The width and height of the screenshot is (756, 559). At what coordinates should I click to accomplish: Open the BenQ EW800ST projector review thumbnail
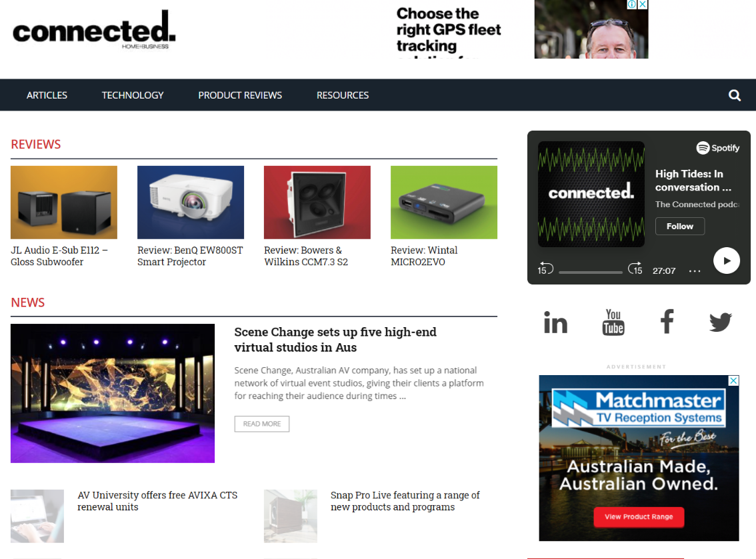pos(191,203)
